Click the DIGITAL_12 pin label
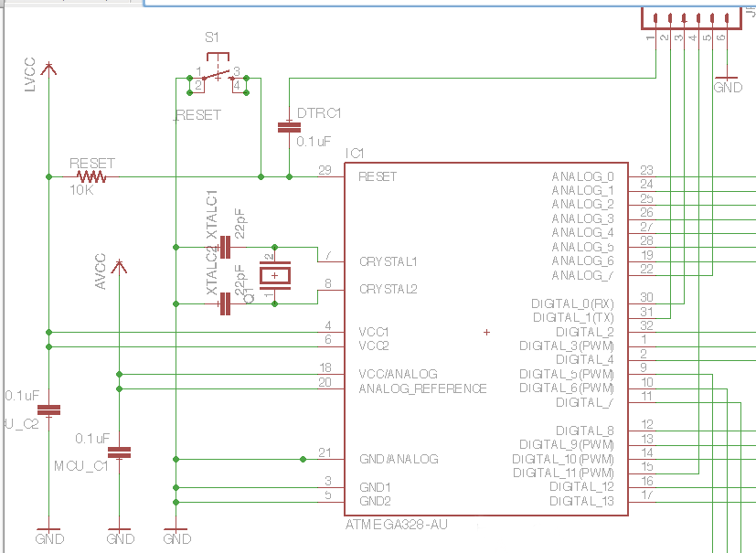 pos(582,487)
